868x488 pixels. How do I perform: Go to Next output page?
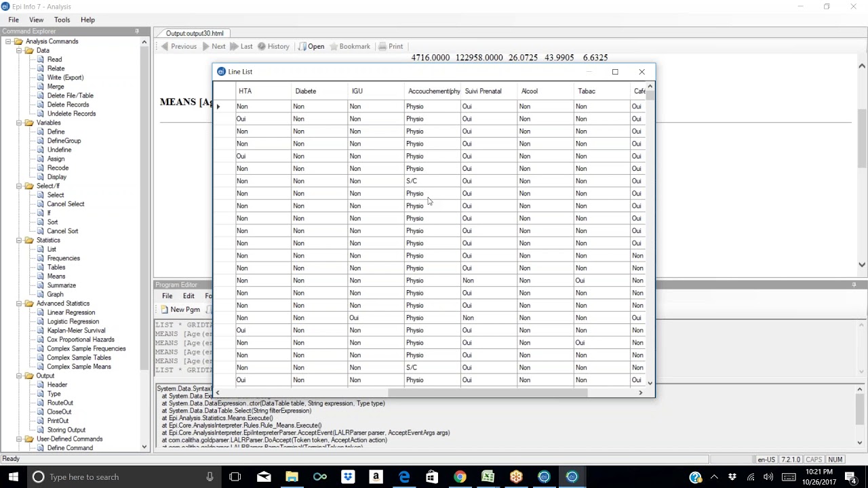[x=214, y=46]
